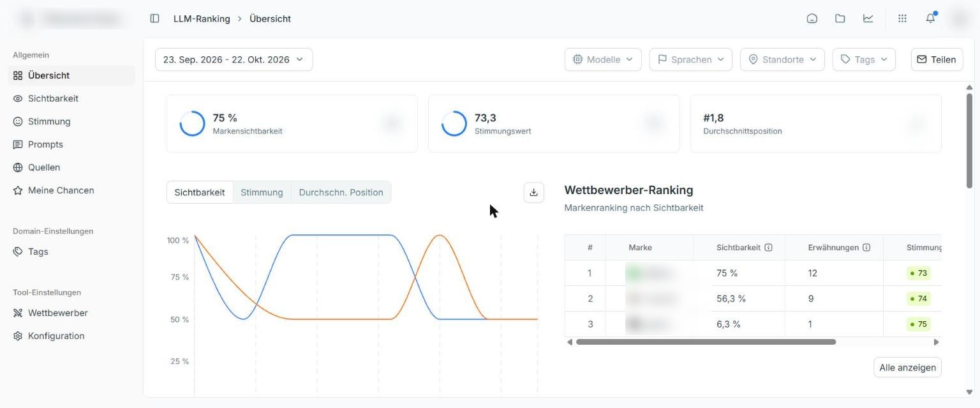This screenshot has width=980, height=408.
Task: Download chart via download icon
Action: [534, 193]
